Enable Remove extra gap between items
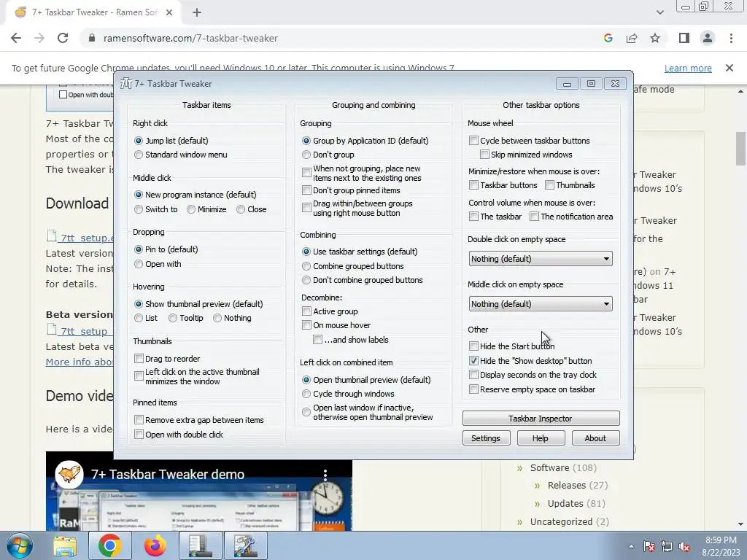Viewport: 747px width, 560px height. (139, 419)
